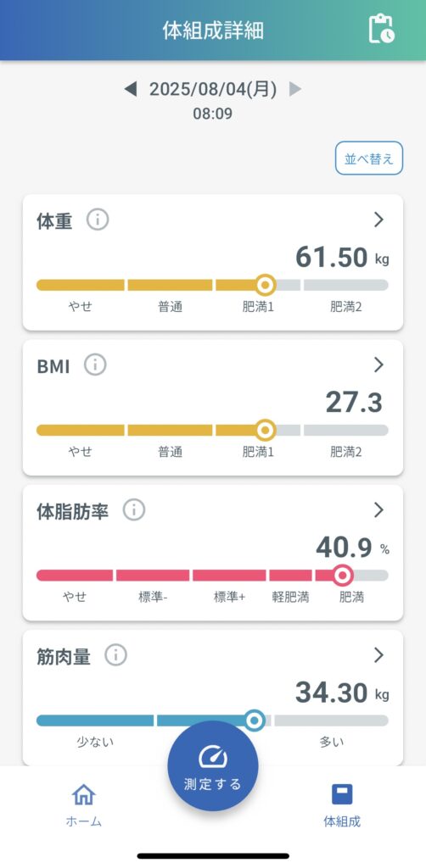Expand the 体脂肪率 details chevron
Viewport: 426px width, 868px height.
(379, 509)
